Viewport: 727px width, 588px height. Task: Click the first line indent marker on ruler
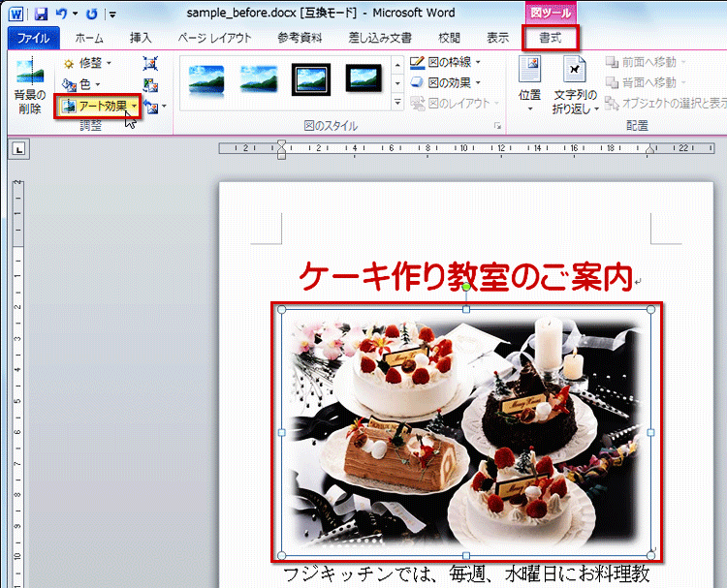pyautogui.click(x=281, y=143)
